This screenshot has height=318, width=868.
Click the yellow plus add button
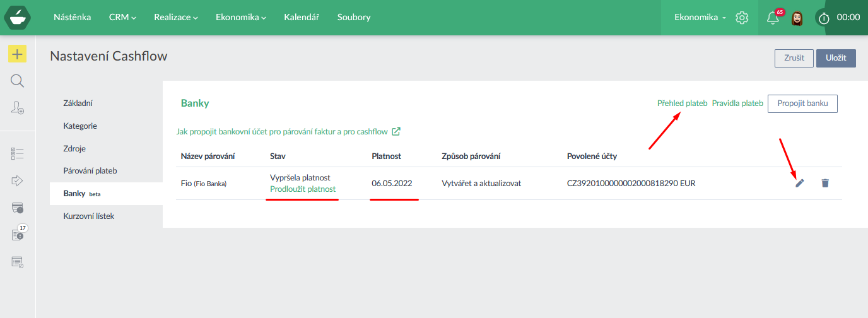pyautogui.click(x=17, y=54)
